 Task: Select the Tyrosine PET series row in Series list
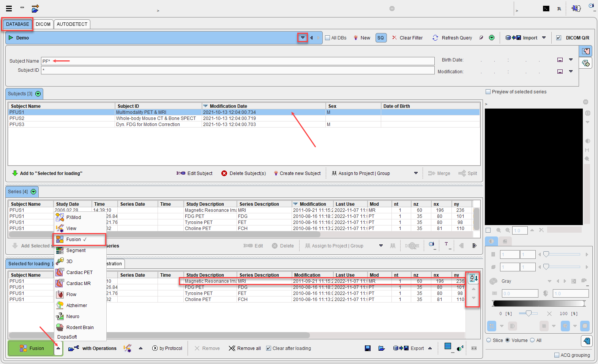pyautogui.click(x=241, y=222)
